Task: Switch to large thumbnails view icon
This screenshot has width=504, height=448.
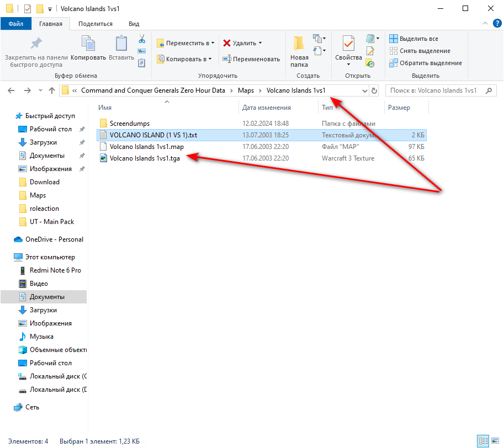Action: tap(495, 441)
